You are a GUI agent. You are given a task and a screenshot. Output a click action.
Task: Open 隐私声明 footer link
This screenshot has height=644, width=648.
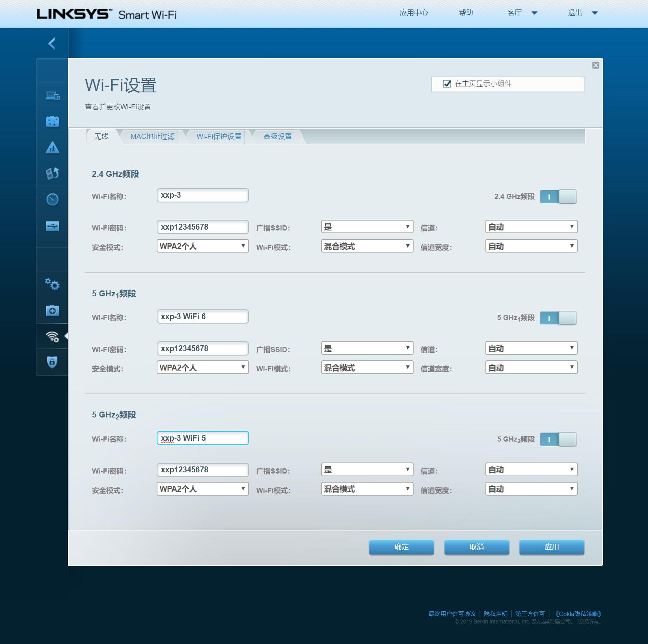tap(496, 614)
